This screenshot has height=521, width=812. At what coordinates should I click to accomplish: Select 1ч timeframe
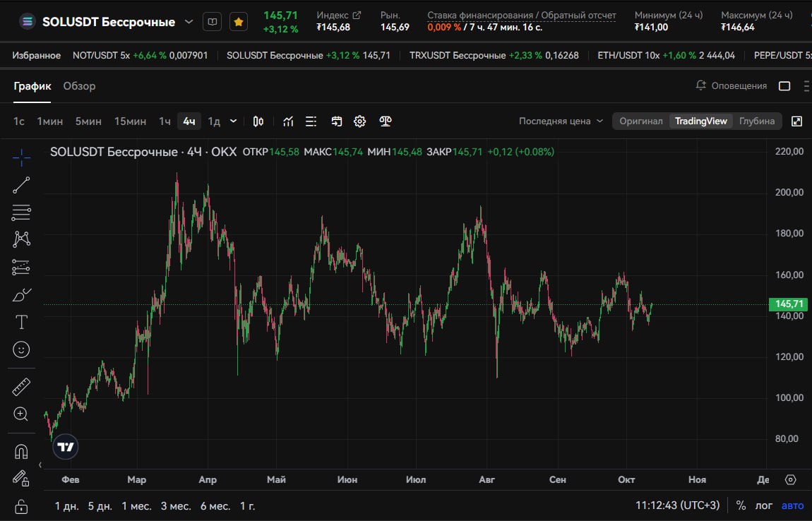pos(165,121)
